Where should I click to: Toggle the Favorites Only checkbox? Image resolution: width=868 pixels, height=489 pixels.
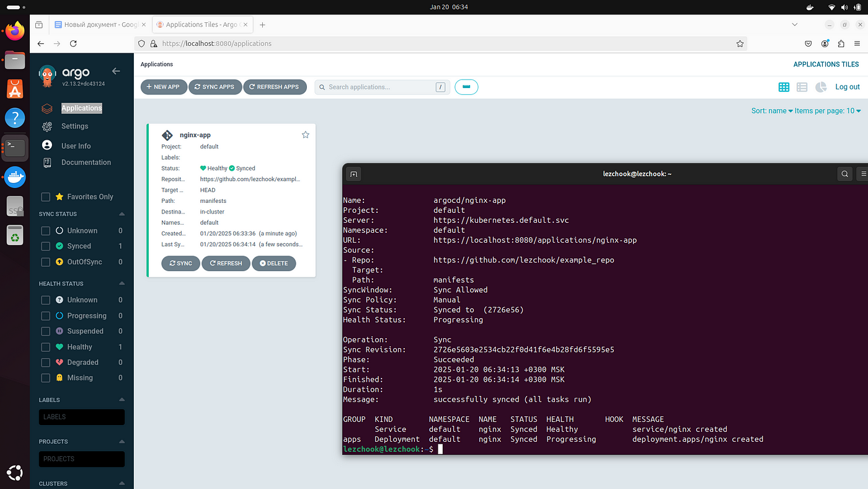point(45,197)
